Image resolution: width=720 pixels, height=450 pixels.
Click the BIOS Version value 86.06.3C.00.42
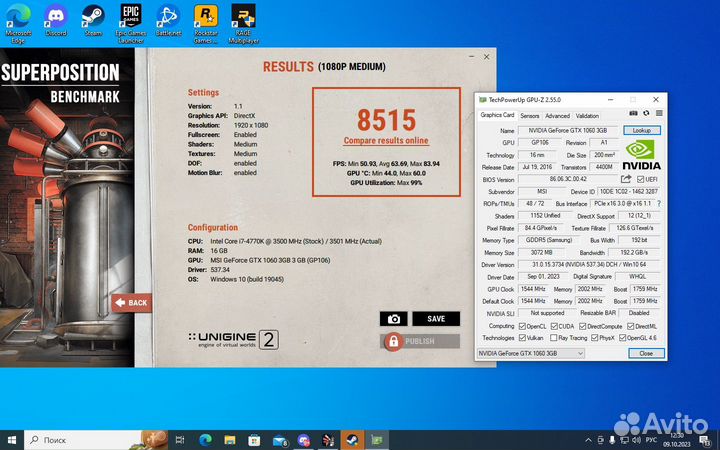coord(568,179)
